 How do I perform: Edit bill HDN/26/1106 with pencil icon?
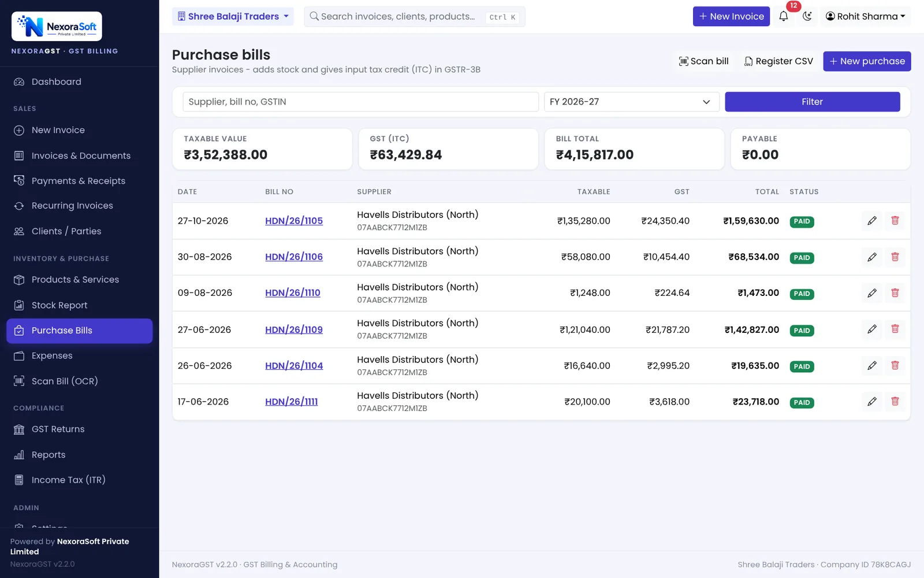(x=872, y=257)
